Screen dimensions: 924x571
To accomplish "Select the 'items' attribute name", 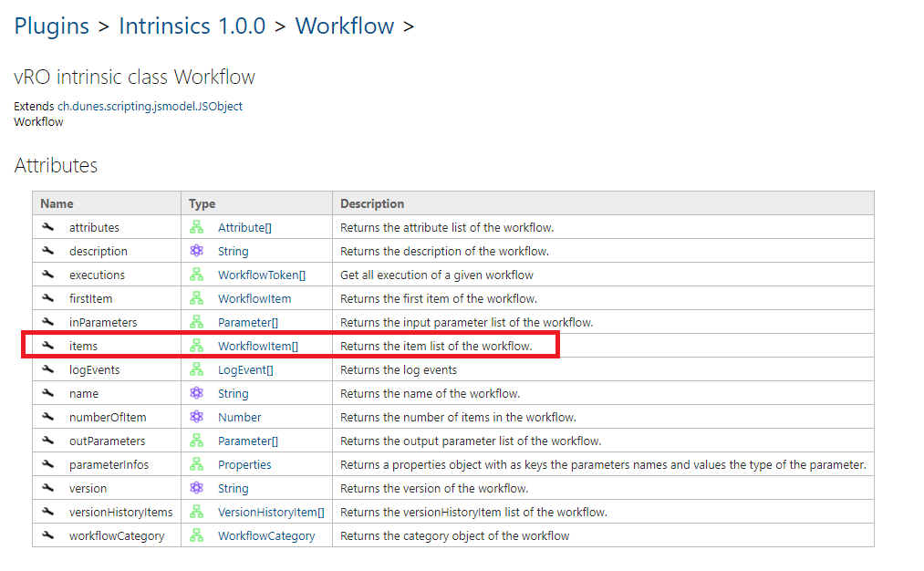I will click(x=83, y=346).
